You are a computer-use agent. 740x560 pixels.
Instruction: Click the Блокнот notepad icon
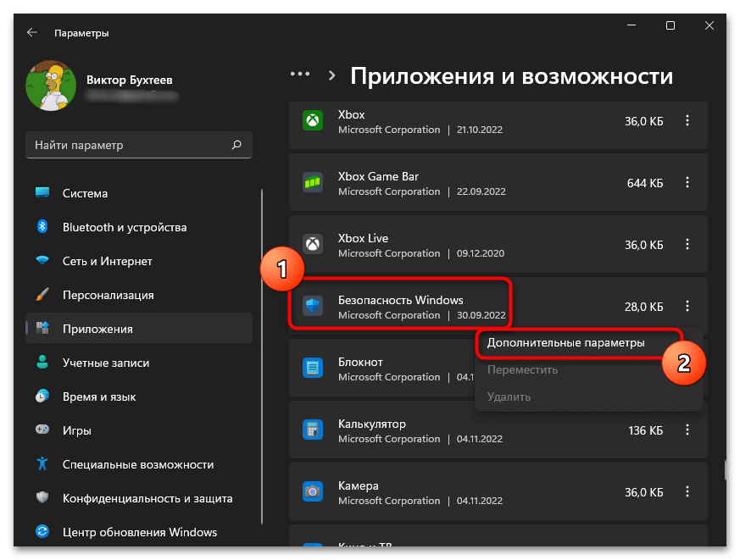click(x=313, y=368)
